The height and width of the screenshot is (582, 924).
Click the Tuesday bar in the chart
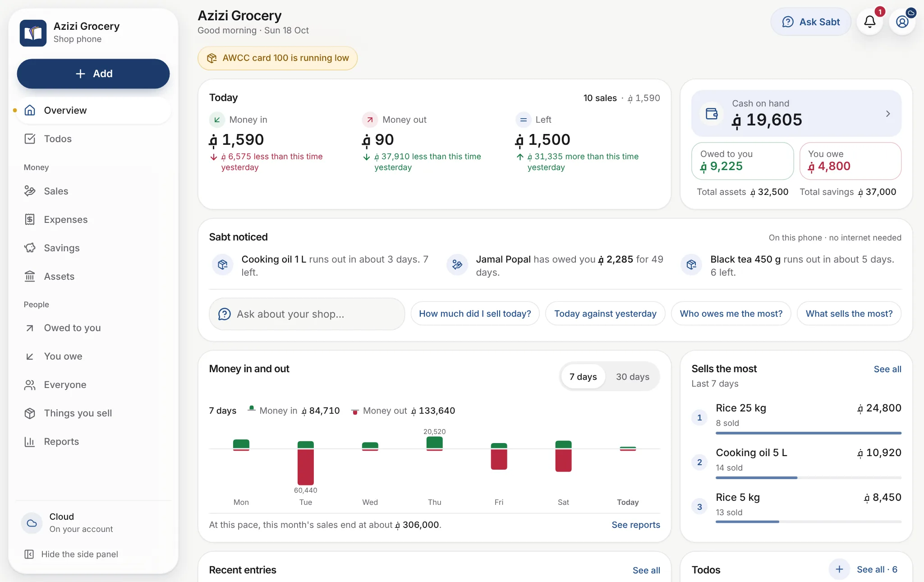click(x=305, y=463)
